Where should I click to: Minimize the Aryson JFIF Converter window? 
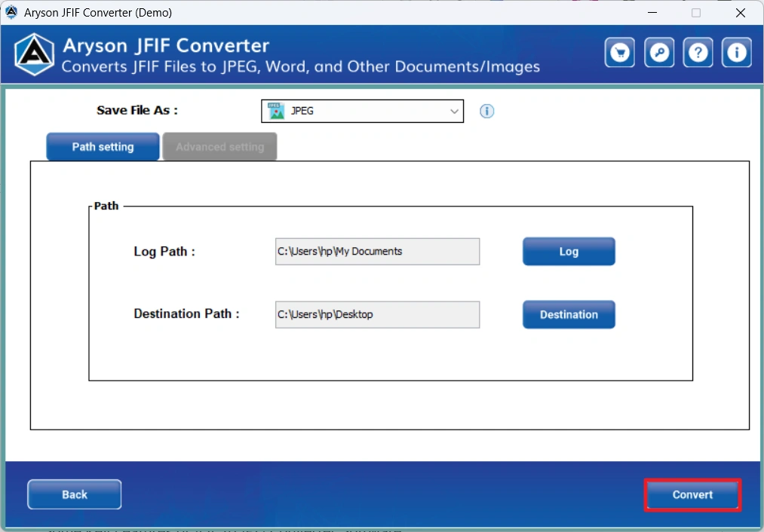tap(652, 13)
